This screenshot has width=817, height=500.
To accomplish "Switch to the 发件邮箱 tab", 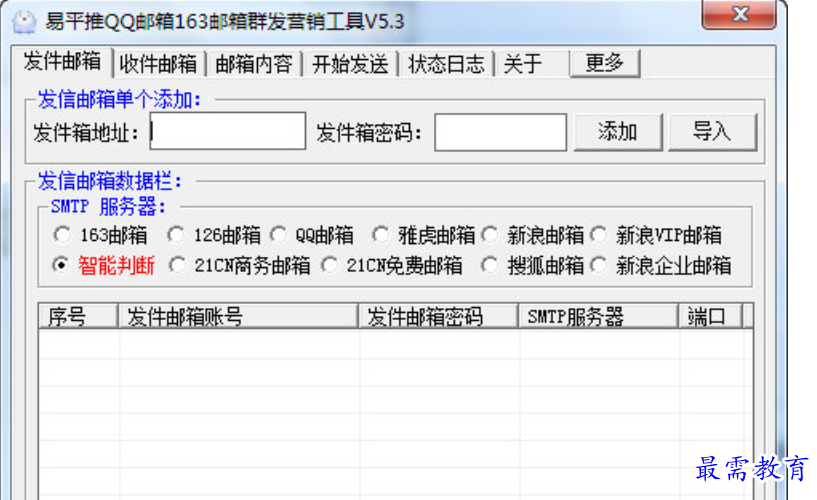I will coord(62,61).
